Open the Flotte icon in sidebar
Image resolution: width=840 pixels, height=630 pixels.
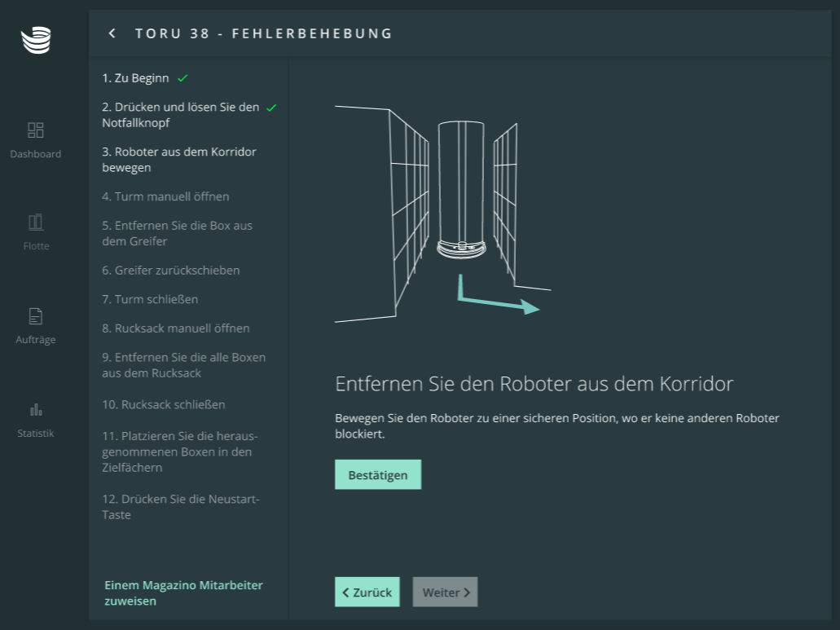click(36, 222)
